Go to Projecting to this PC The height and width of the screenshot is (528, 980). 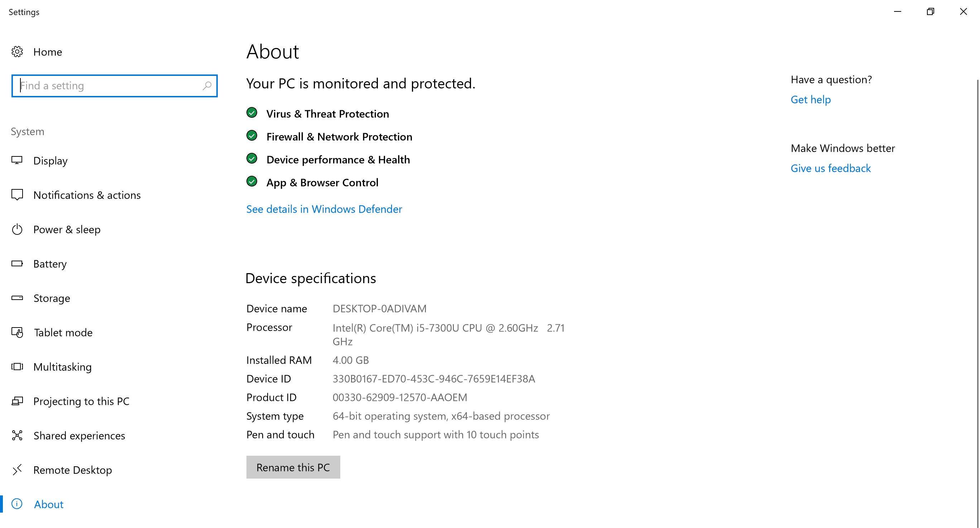tap(81, 401)
